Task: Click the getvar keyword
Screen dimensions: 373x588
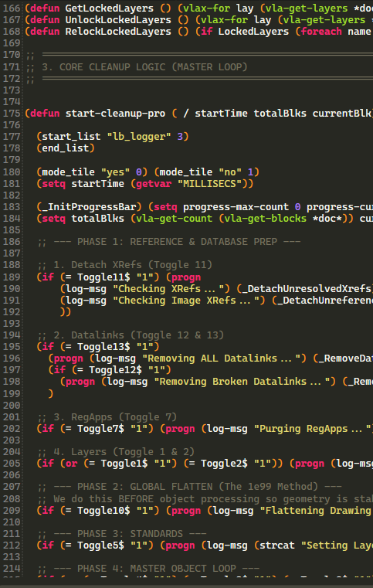Action: coord(154,184)
